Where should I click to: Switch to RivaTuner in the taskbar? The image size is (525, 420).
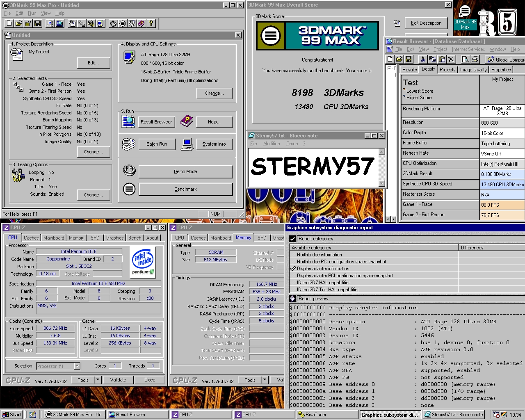326,415
